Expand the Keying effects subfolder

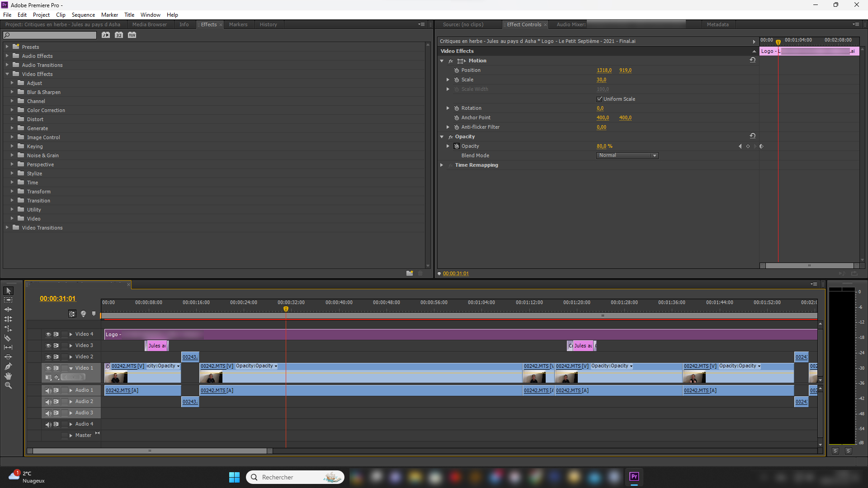[12, 146]
